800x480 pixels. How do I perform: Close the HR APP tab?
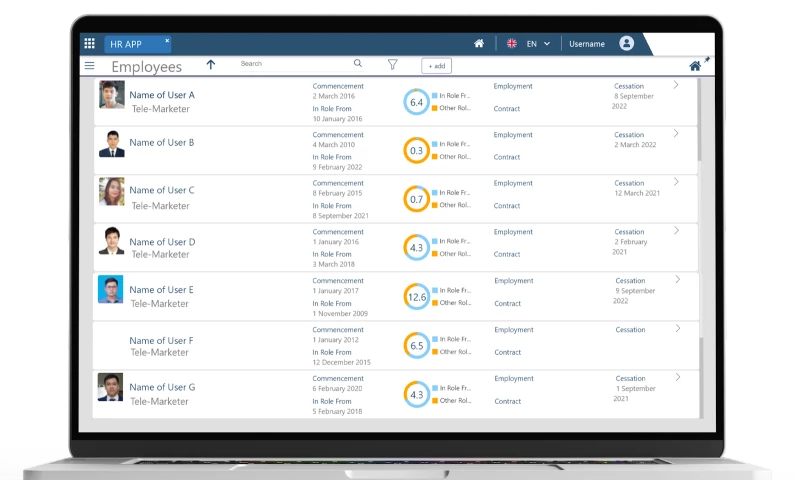tap(167, 40)
